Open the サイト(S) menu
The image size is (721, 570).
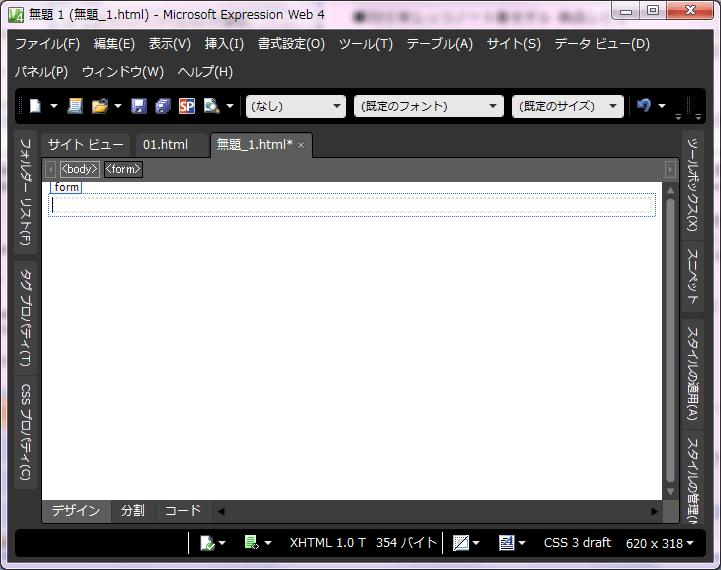(514, 44)
